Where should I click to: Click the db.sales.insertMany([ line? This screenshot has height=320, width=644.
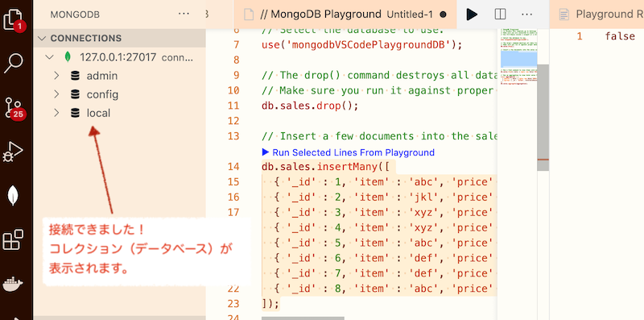coord(326,167)
